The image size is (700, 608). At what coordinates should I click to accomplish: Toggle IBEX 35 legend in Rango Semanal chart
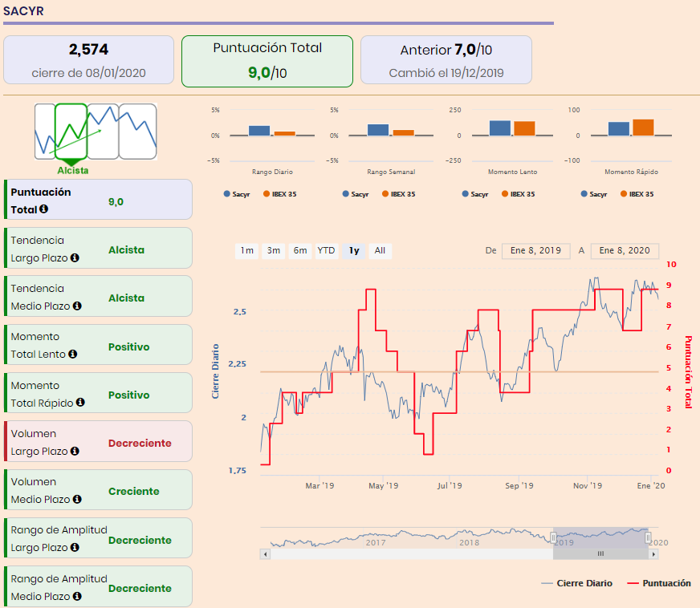pyautogui.click(x=398, y=194)
